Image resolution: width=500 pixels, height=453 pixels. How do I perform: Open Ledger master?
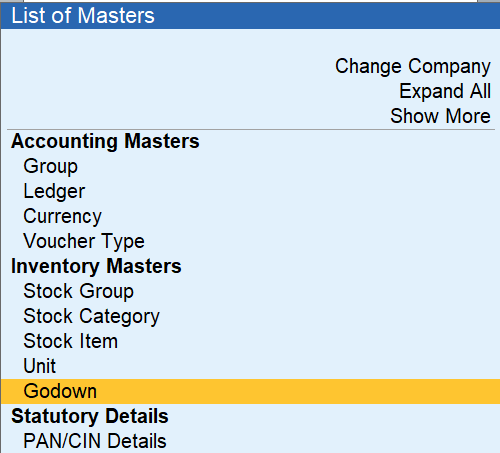pos(54,191)
